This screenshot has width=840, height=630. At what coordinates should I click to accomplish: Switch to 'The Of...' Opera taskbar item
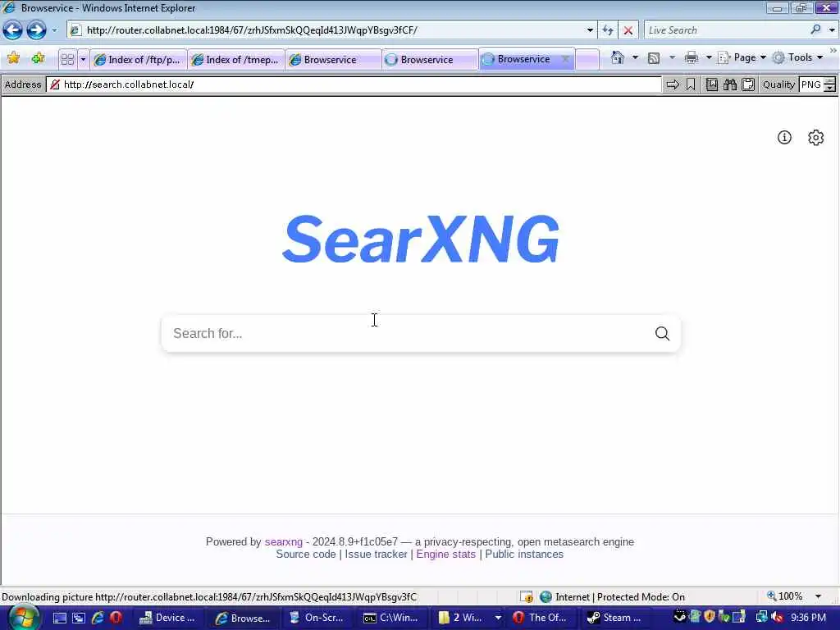coord(541,618)
